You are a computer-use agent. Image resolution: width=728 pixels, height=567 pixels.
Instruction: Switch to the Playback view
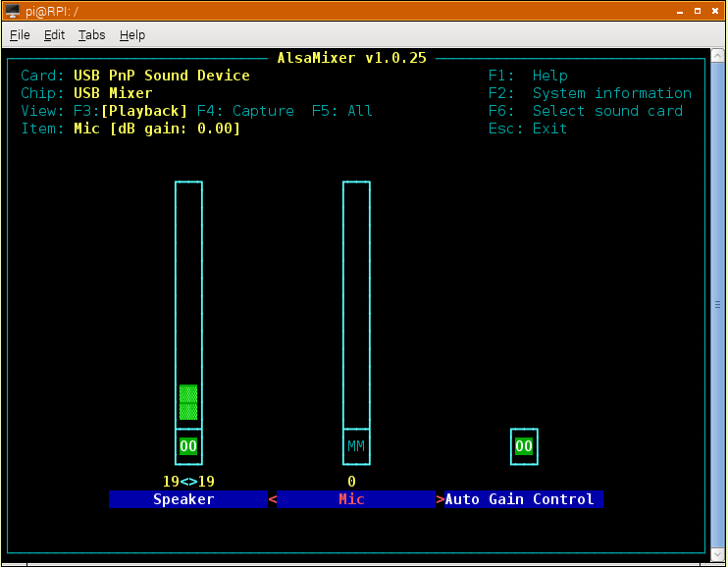[x=143, y=111]
